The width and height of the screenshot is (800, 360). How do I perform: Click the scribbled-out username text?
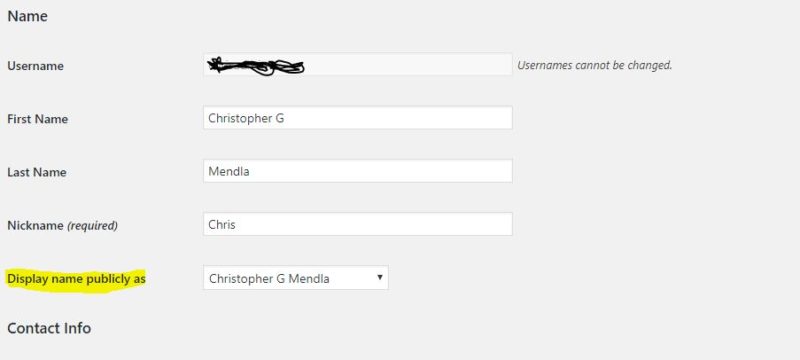[x=256, y=66]
